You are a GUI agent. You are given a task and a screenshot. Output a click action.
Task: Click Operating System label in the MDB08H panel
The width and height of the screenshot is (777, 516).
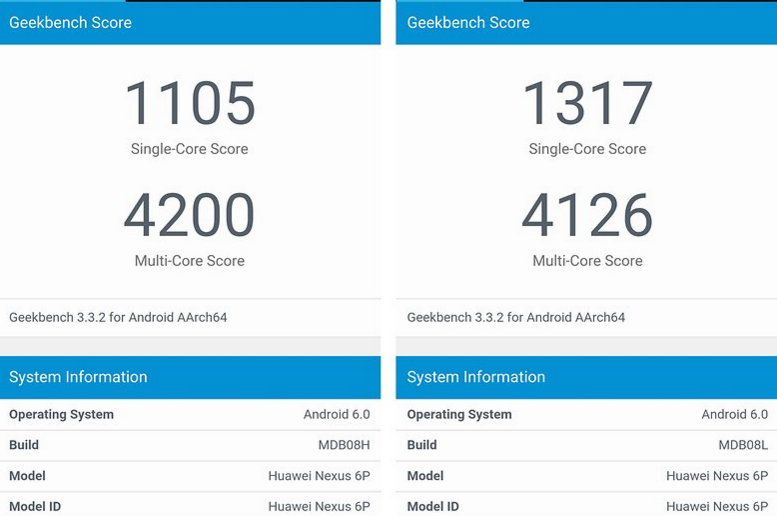tap(61, 414)
